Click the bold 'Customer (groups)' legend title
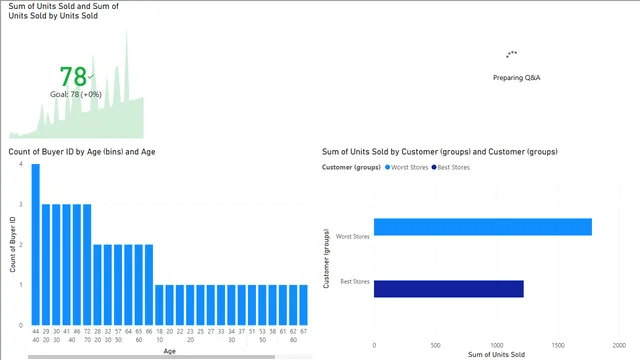The width and height of the screenshot is (640, 360). [x=351, y=167]
